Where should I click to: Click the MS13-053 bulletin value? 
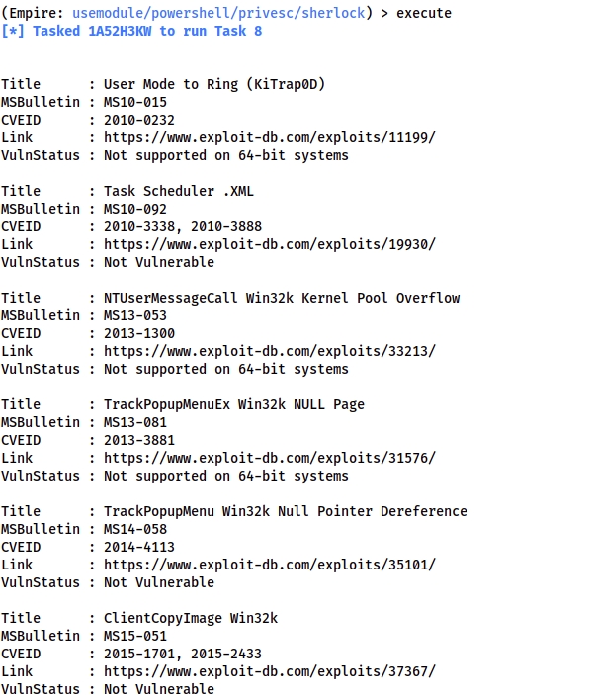click(135, 315)
